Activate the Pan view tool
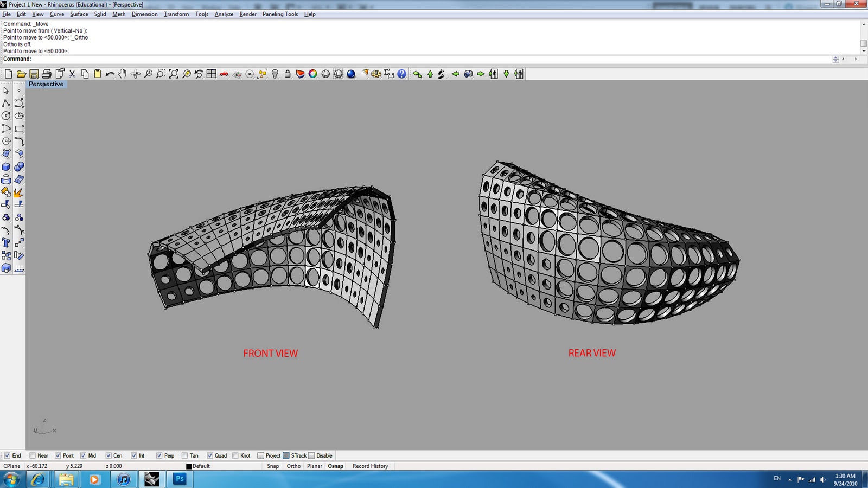 [122, 74]
